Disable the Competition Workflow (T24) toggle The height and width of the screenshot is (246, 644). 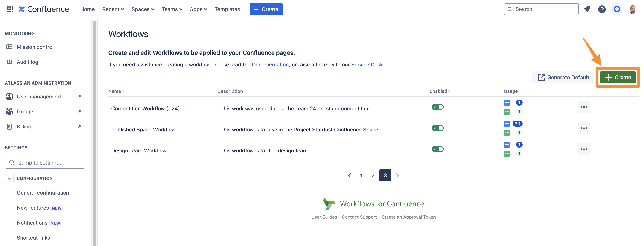[x=438, y=107]
